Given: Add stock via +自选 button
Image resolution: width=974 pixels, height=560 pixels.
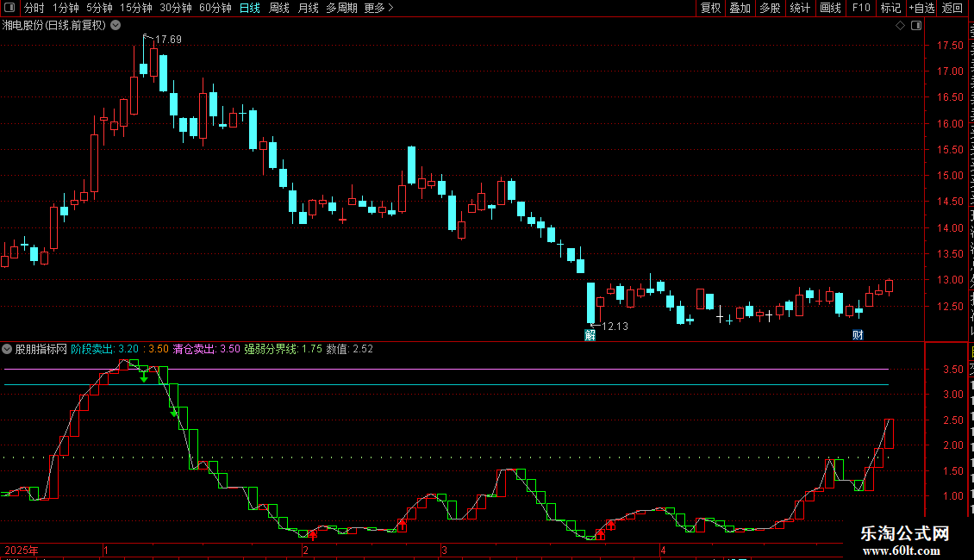Looking at the screenshot, I should (x=921, y=8).
